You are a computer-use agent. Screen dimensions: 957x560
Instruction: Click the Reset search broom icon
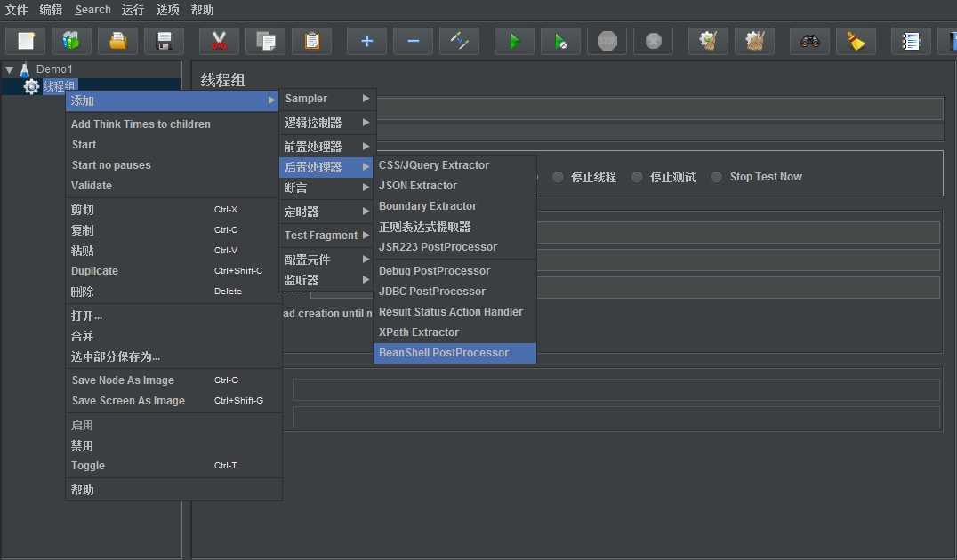tap(856, 41)
